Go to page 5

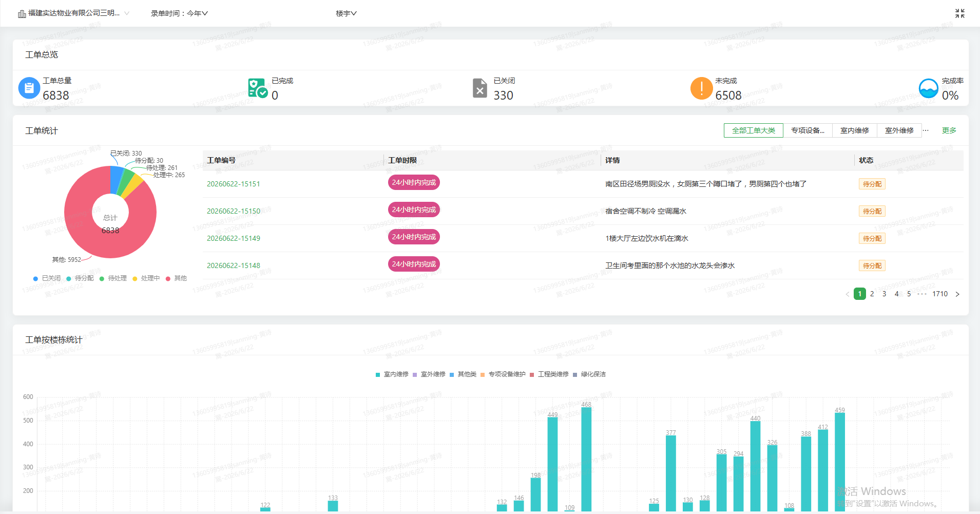pyautogui.click(x=909, y=294)
